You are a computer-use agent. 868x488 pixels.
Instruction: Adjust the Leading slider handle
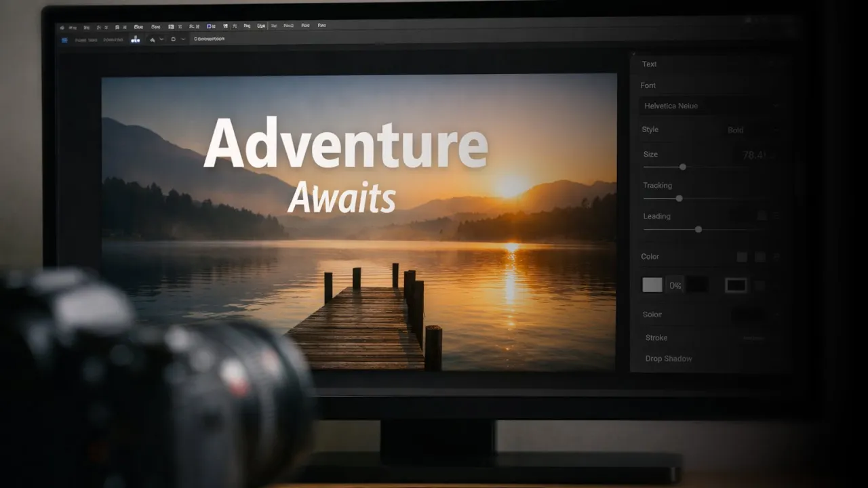coord(698,230)
